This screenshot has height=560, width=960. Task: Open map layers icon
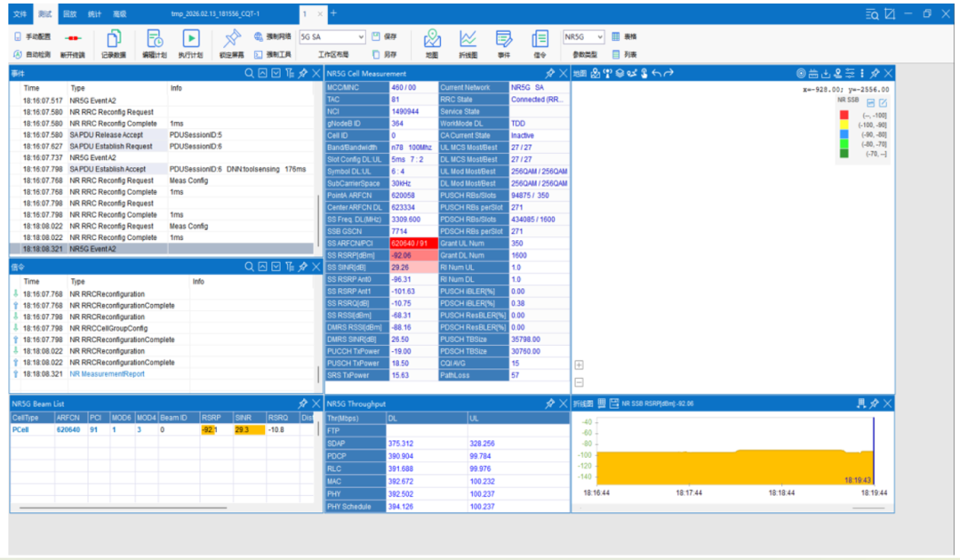tap(620, 74)
